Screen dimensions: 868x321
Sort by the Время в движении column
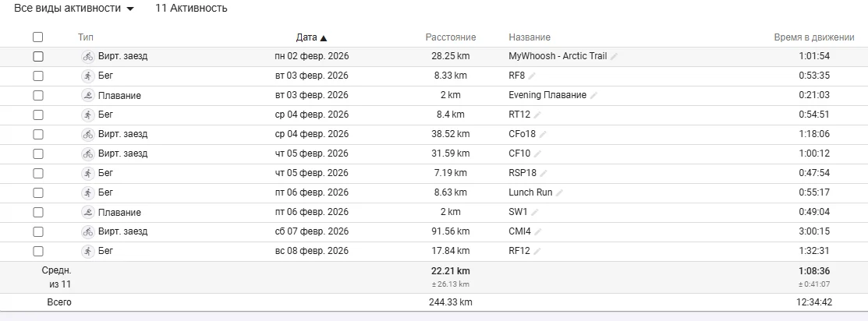click(814, 37)
